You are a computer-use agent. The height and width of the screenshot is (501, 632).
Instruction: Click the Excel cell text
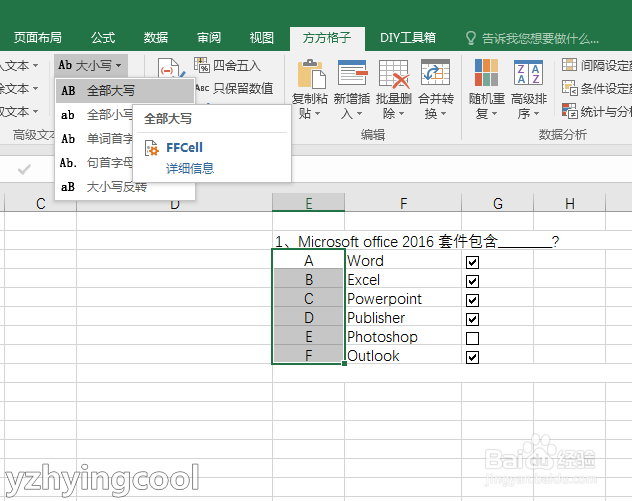tap(364, 280)
